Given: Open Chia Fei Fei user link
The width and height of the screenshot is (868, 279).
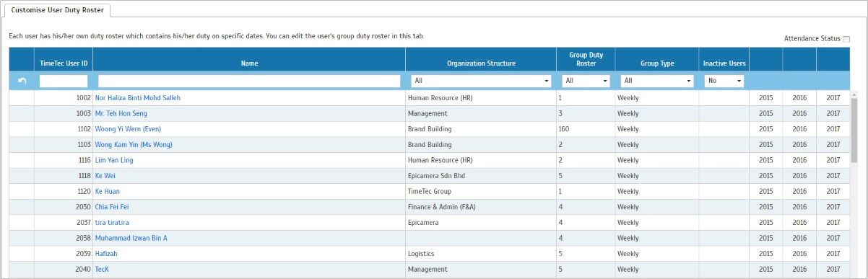Looking at the screenshot, I should point(112,207).
